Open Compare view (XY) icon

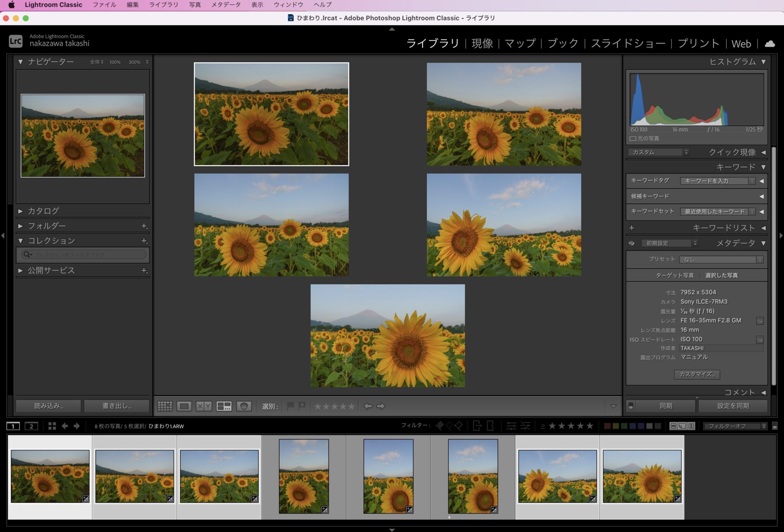coord(204,406)
